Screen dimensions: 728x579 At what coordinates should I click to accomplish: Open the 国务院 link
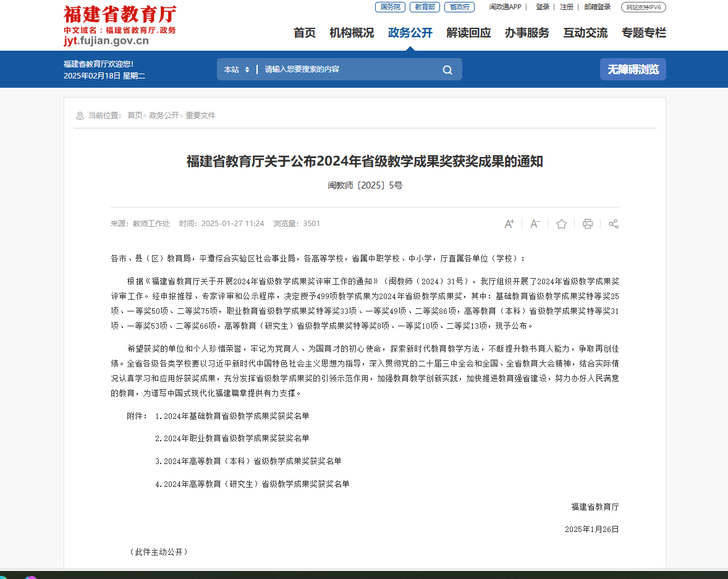[390, 7]
